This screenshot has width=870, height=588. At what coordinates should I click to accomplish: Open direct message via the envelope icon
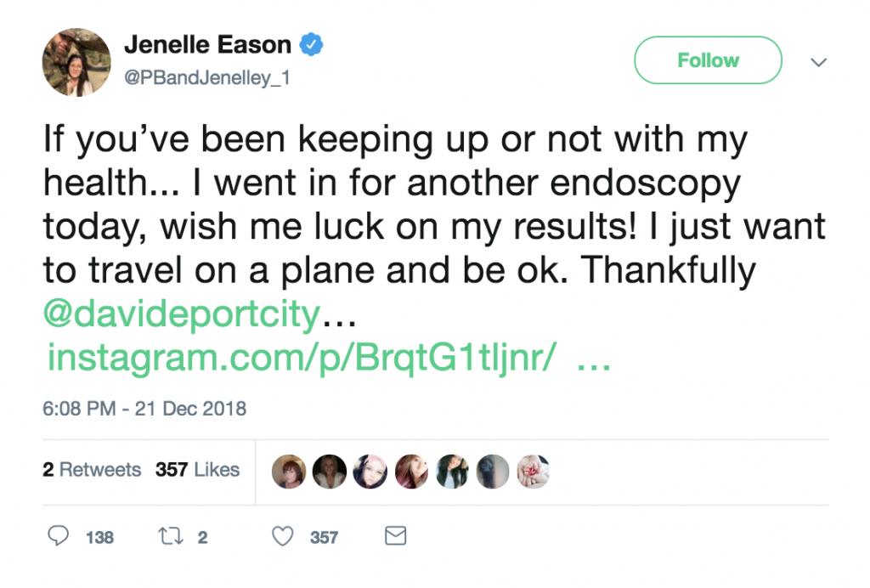tap(394, 536)
